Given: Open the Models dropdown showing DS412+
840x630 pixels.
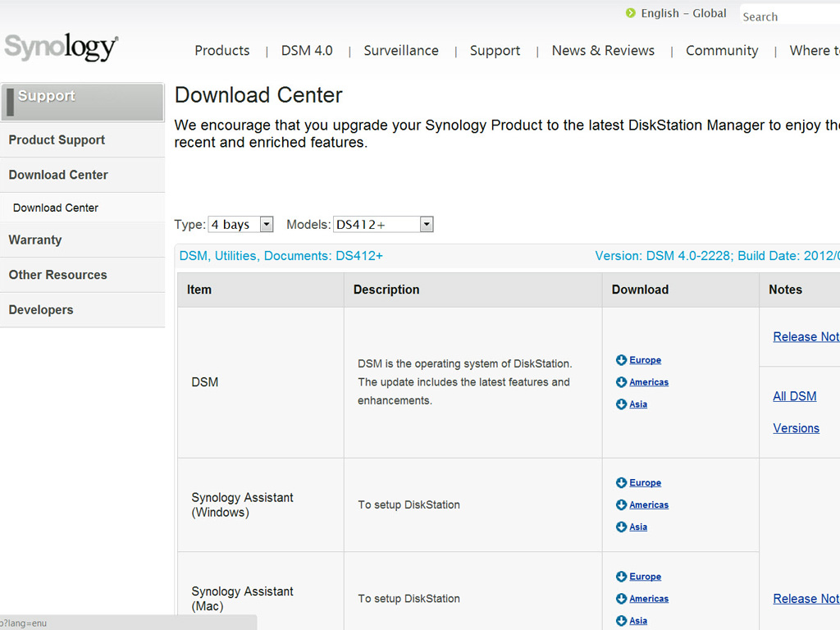Looking at the screenshot, I should [x=383, y=224].
